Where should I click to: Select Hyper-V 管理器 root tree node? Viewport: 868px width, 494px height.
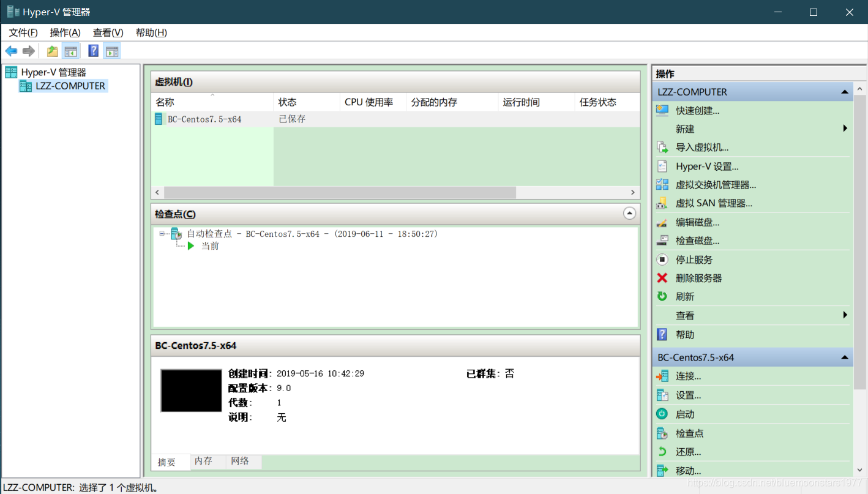54,72
